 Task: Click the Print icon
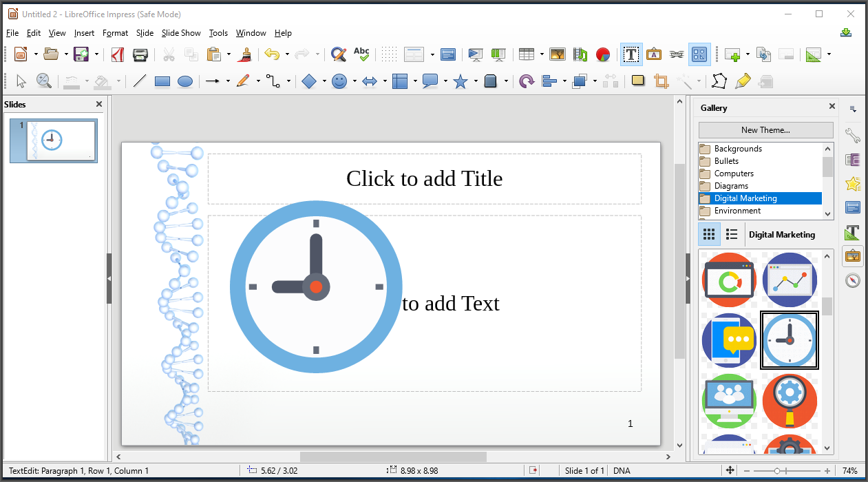click(x=140, y=54)
